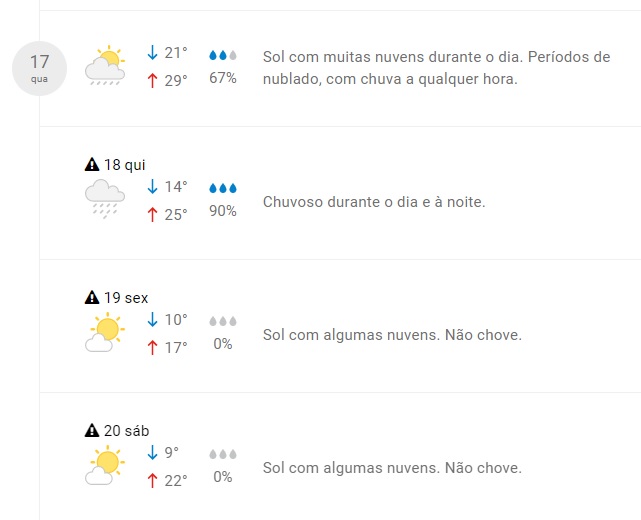The height and width of the screenshot is (520, 641).
Task: Click the warning triangle next to 20 sáb
Action: point(92,431)
